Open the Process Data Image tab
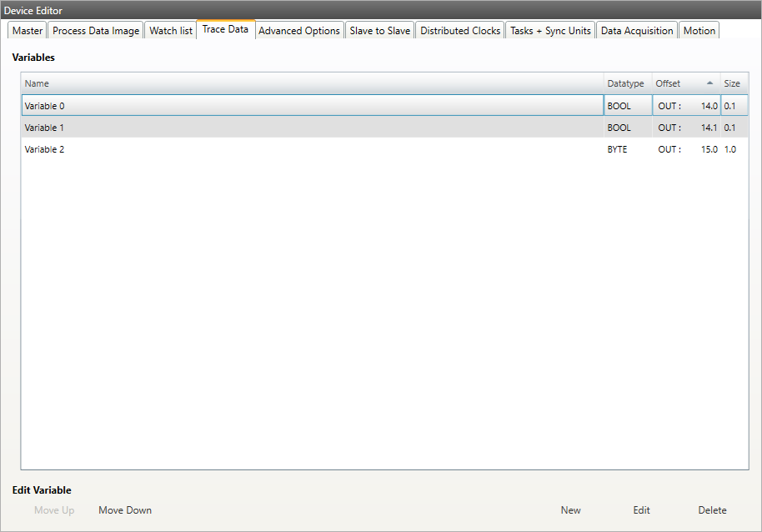 tap(96, 31)
